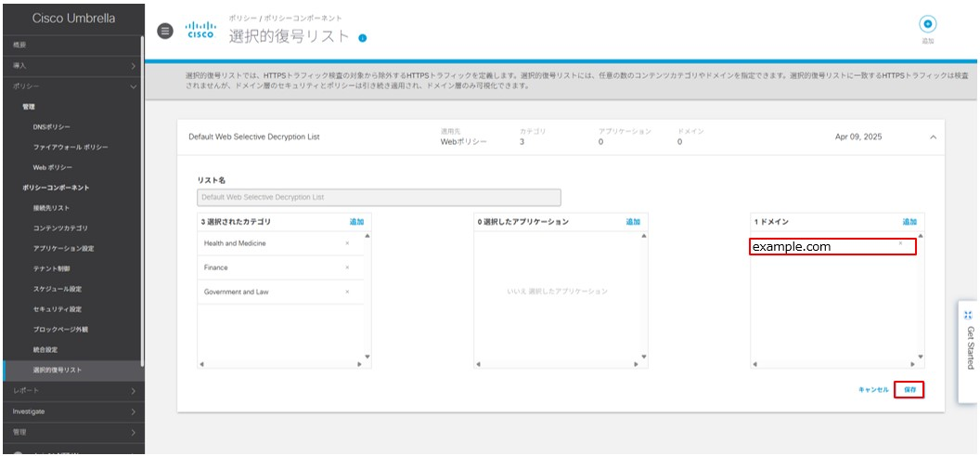
Task: Click the キャンセル button
Action: 874,390
